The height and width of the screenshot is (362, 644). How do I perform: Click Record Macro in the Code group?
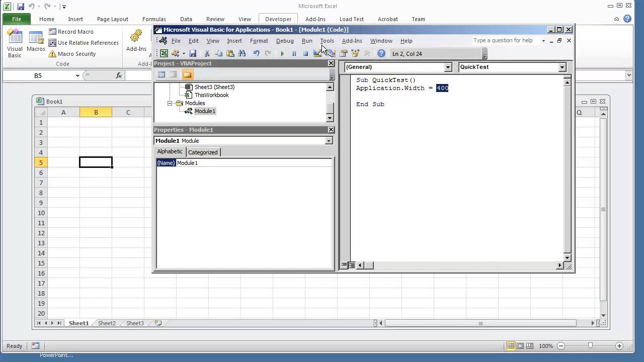point(71,32)
